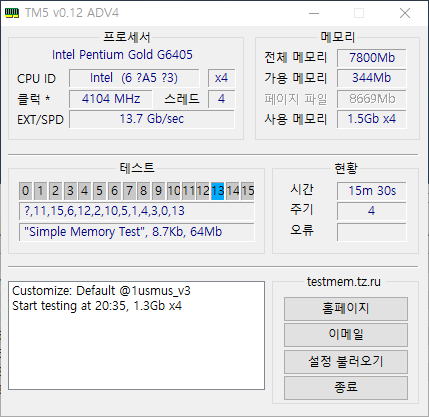The image size is (429, 417).
Task: Select test box number 9
Action: [x=159, y=191]
